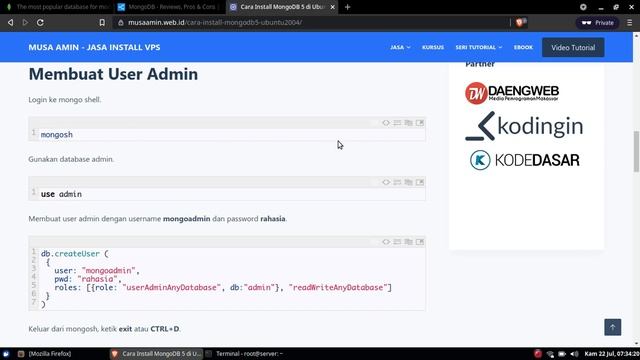Screen dimensions: 640x360
Task: Click the 'Membuat User Admin' heading
Action: tap(113, 74)
